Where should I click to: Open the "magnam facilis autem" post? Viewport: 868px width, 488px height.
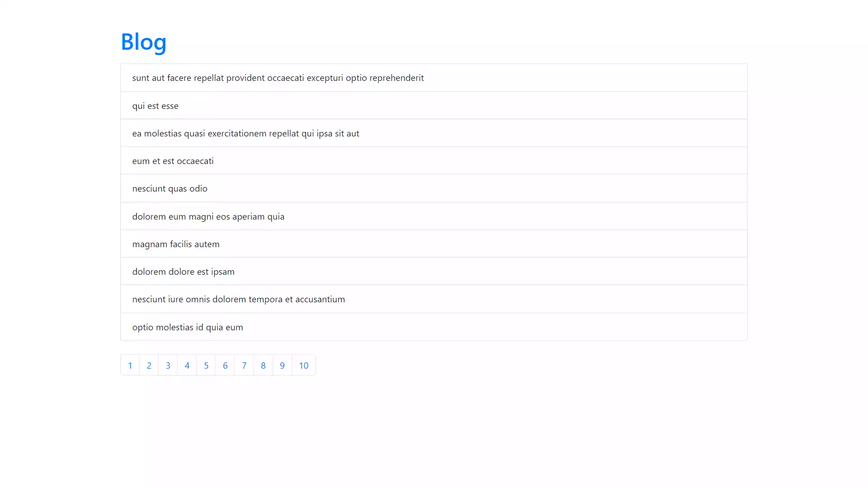(x=176, y=244)
